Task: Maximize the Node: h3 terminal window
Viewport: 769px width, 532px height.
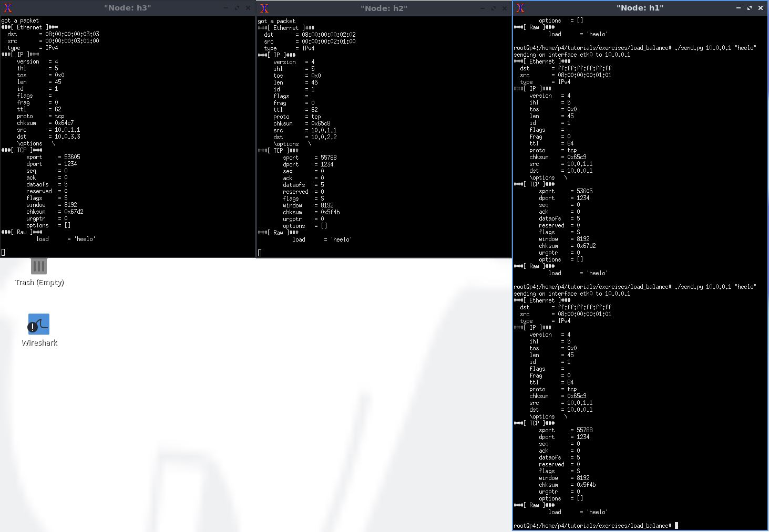Action: pyautogui.click(x=237, y=8)
